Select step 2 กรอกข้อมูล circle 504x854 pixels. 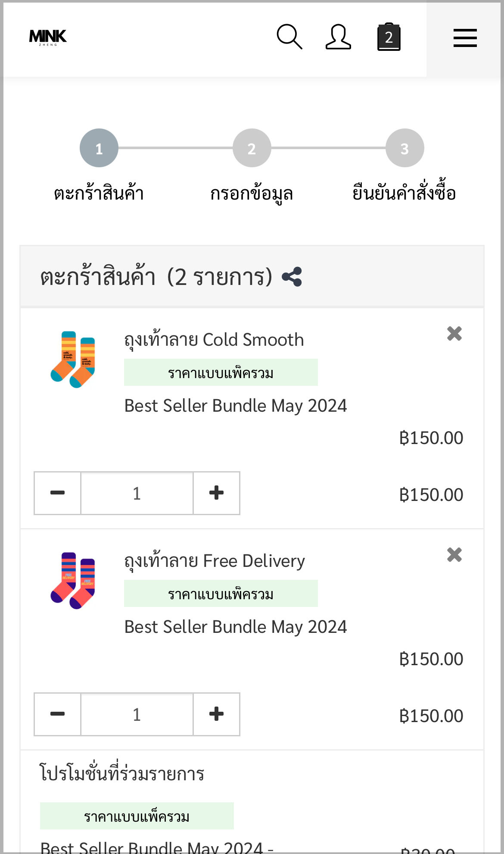tap(252, 148)
